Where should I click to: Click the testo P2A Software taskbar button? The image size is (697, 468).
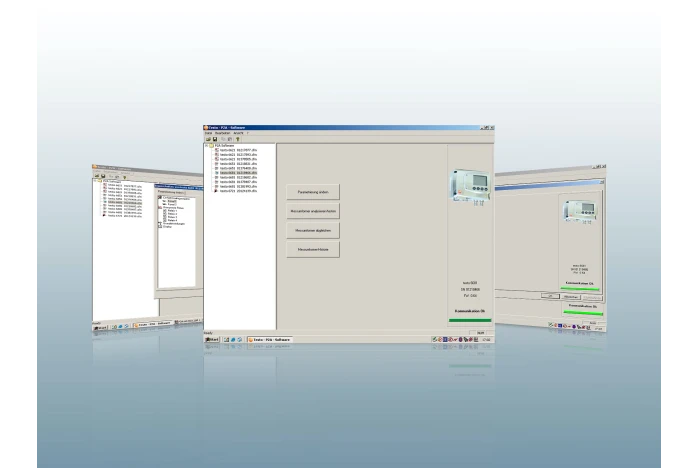pyautogui.click(x=270, y=340)
